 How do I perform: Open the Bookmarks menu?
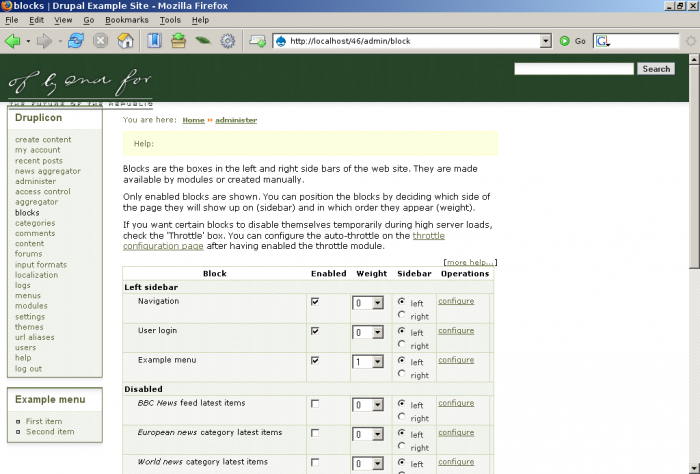click(127, 20)
